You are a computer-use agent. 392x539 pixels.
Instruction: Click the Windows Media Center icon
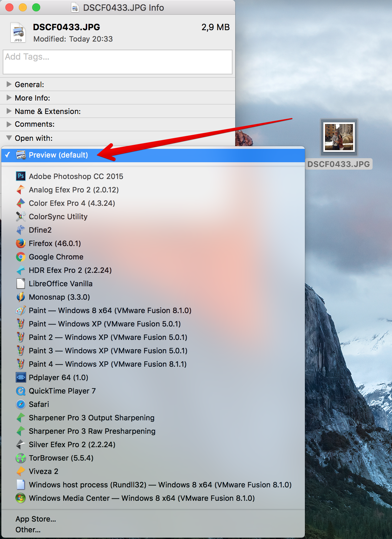click(x=21, y=498)
